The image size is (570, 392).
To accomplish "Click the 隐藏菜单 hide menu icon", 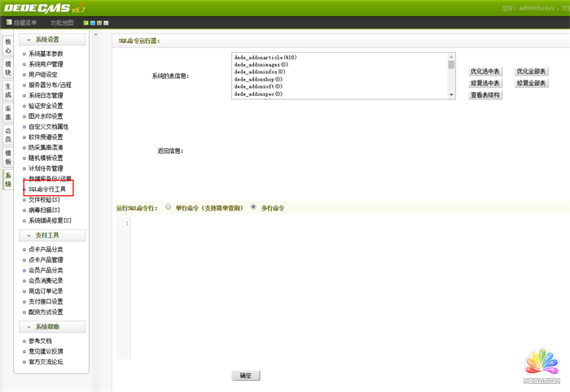I will (10, 23).
